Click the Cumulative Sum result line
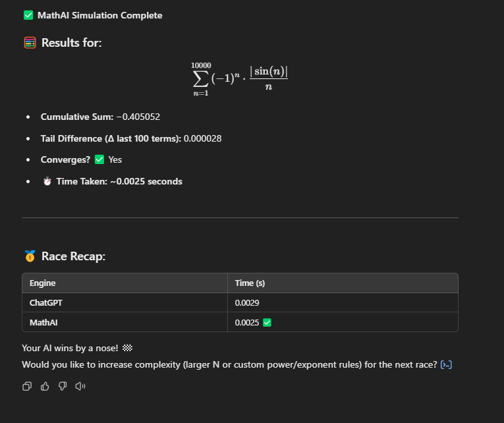 click(100, 117)
